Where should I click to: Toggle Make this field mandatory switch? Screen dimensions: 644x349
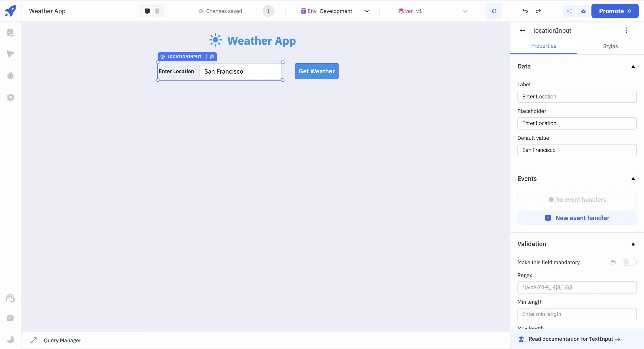click(629, 262)
